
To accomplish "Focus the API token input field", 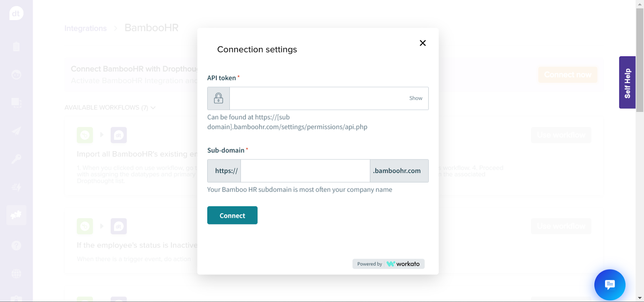I will tap(318, 99).
